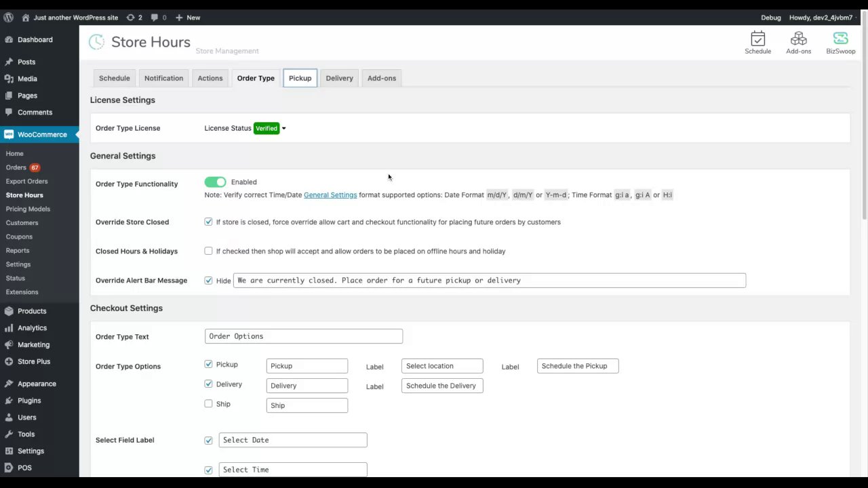The height and width of the screenshot is (488, 868).
Task: Open Pages icon in sidebar
Action: click(x=9, y=96)
